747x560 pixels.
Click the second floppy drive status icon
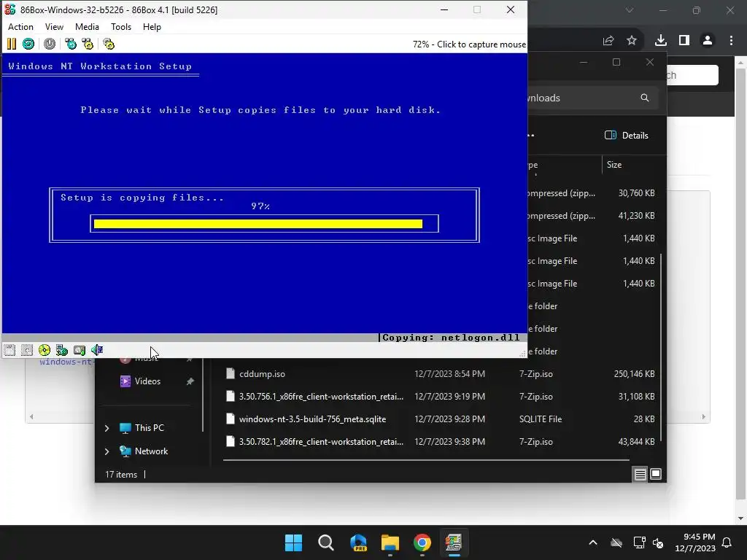tap(27, 350)
